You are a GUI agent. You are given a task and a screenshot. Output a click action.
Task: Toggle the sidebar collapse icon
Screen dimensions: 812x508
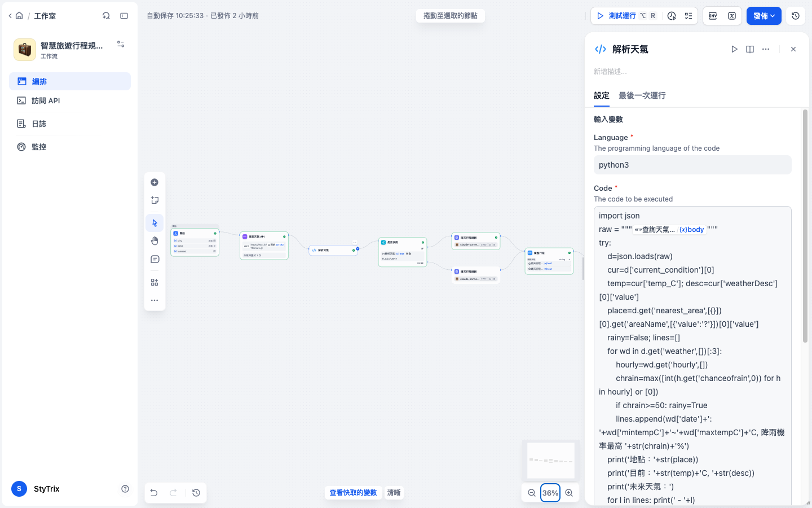tap(124, 16)
